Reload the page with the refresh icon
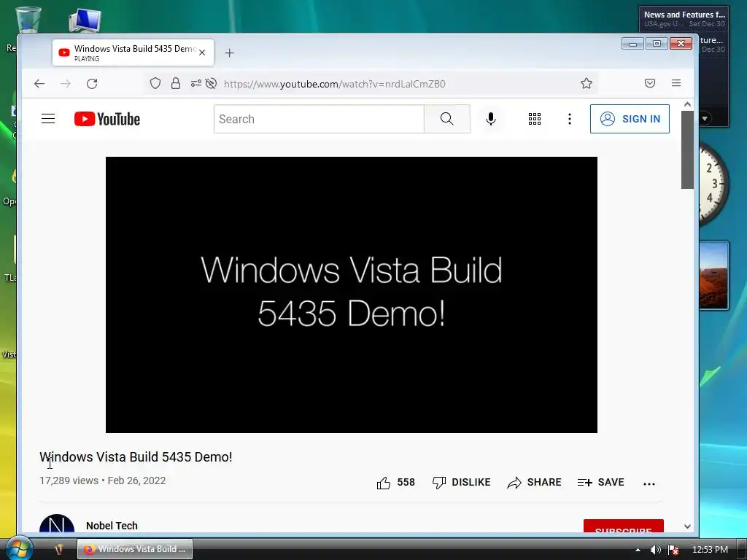The width and height of the screenshot is (747, 560). (x=92, y=84)
